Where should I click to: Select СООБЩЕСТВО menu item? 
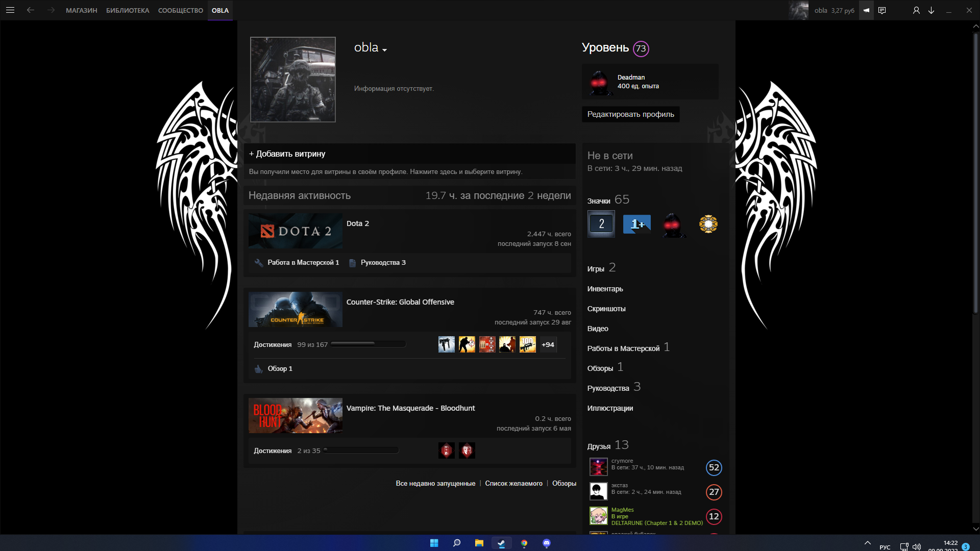[x=180, y=10]
